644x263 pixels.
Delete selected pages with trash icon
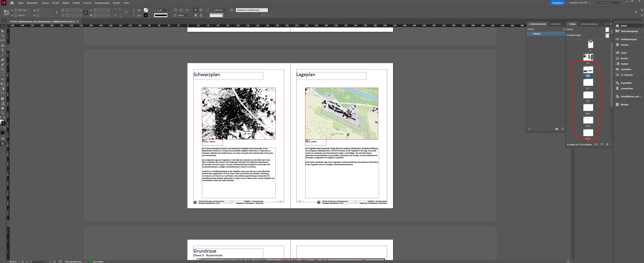(607, 144)
